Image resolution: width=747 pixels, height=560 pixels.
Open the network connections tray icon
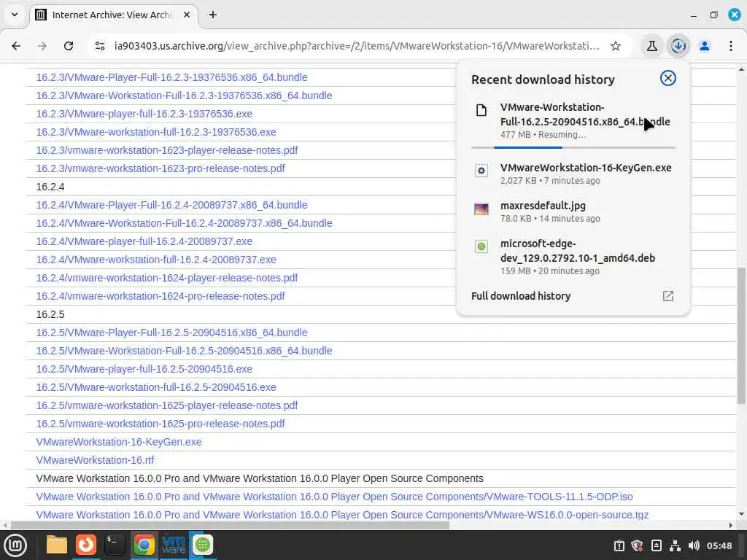click(x=675, y=545)
